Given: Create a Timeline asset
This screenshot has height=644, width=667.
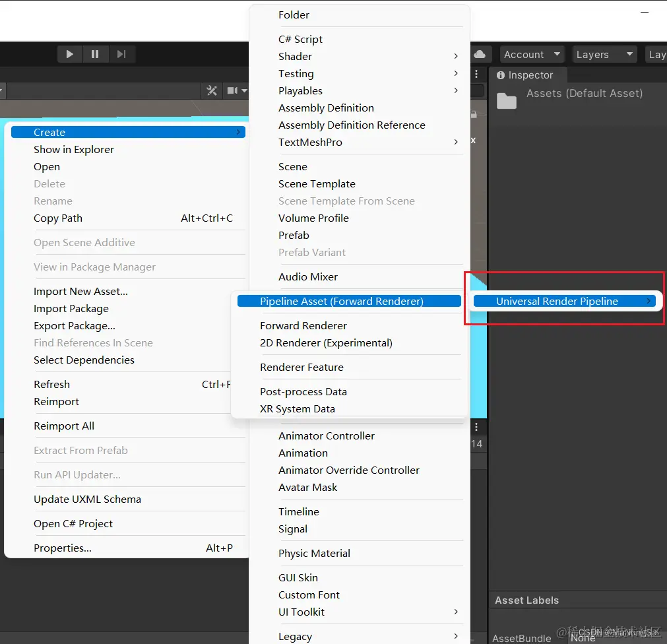Looking at the screenshot, I should tap(360, 512).
